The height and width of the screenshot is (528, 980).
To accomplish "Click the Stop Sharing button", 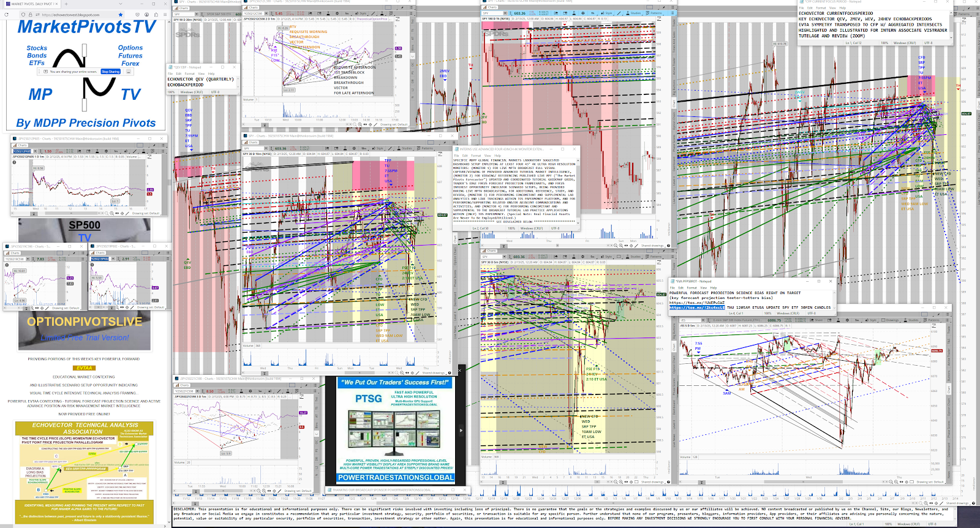I will point(110,72).
